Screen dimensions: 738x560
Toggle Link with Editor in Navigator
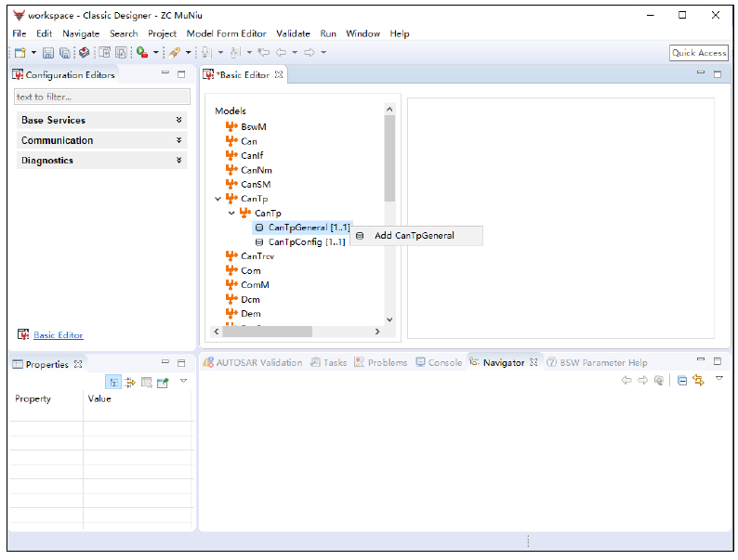click(698, 381)
